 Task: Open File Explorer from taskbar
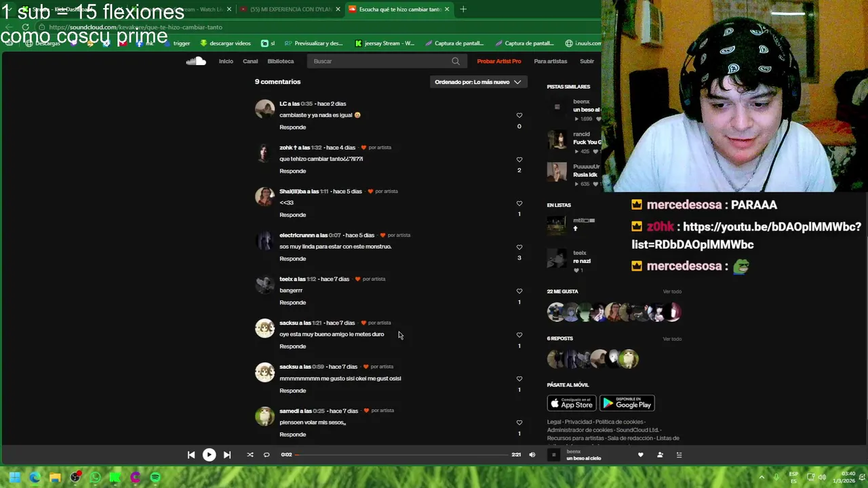pos(55,477)
